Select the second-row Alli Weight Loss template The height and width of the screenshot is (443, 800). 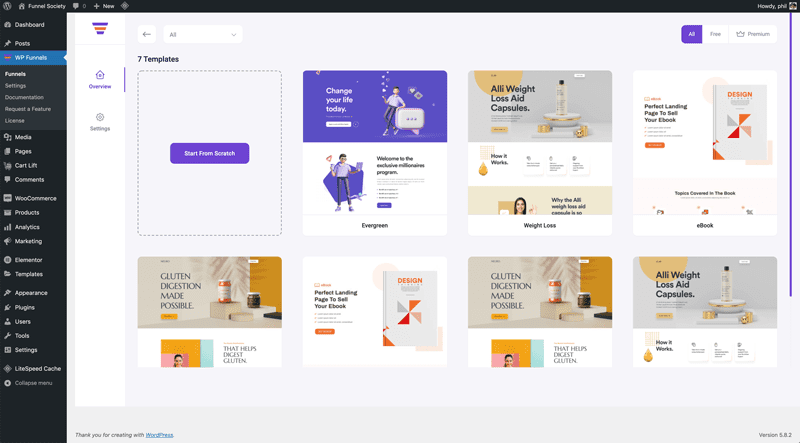coord(705,312)
